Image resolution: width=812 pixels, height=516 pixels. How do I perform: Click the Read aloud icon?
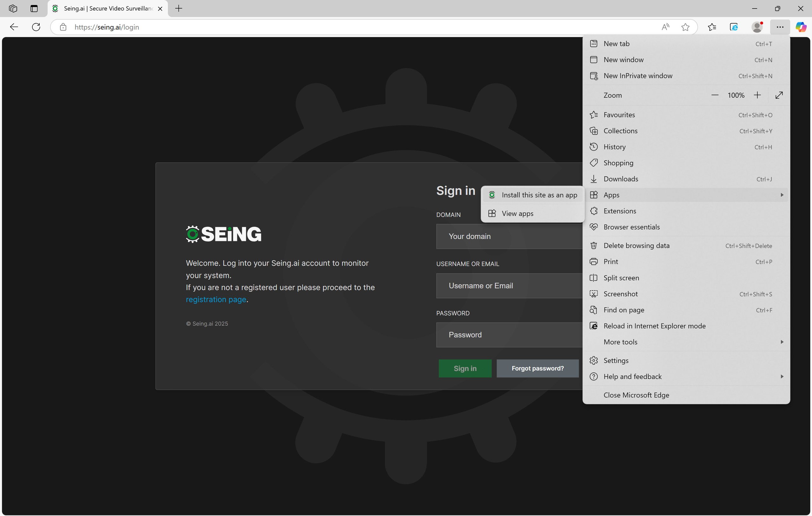coord(665,27)
